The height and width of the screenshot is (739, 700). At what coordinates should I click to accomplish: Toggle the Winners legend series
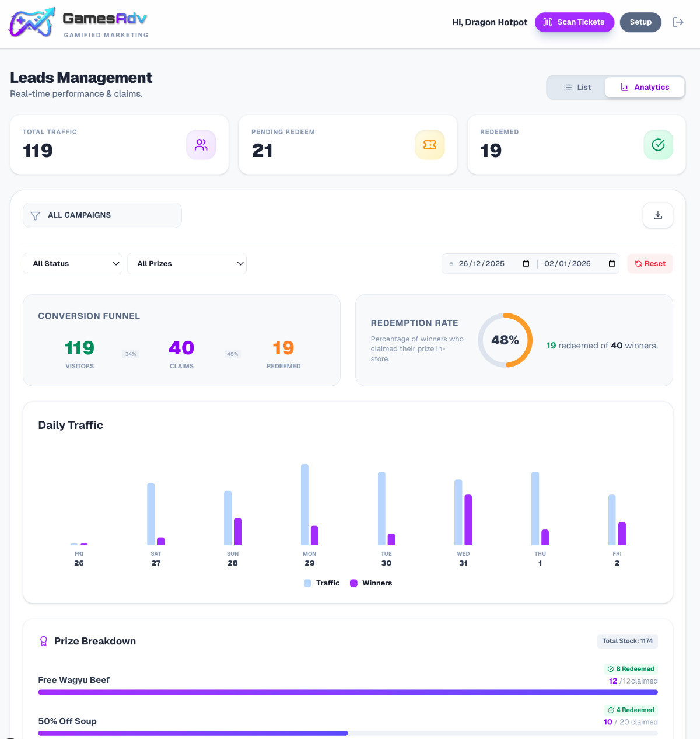(371, 583)
